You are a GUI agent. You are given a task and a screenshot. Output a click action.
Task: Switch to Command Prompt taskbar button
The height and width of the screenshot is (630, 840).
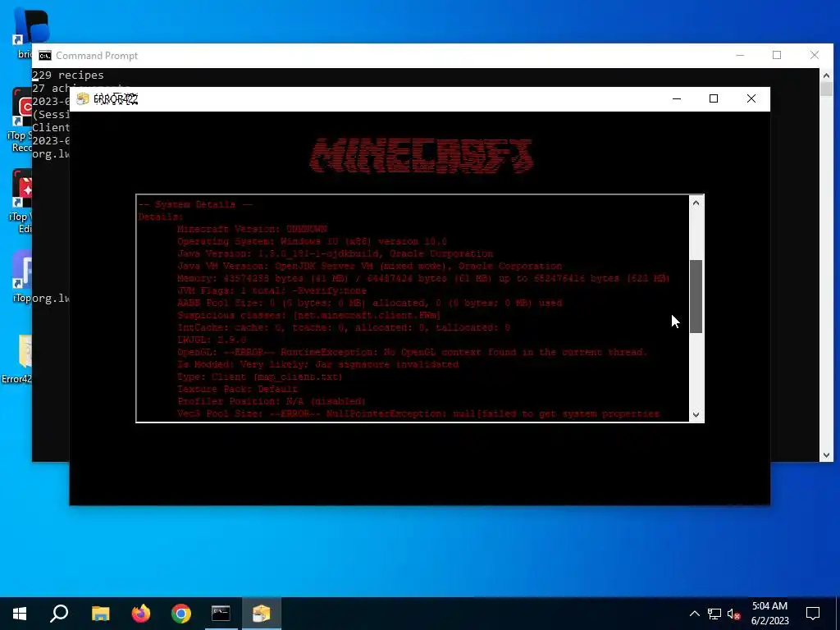tap(221, 614)
